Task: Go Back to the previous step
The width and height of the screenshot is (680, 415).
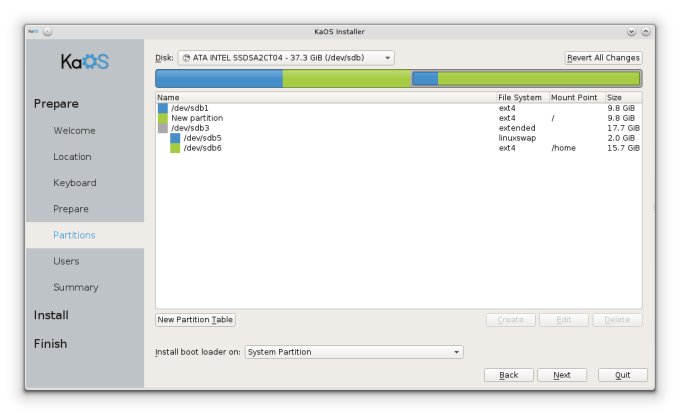Action: 509,375
